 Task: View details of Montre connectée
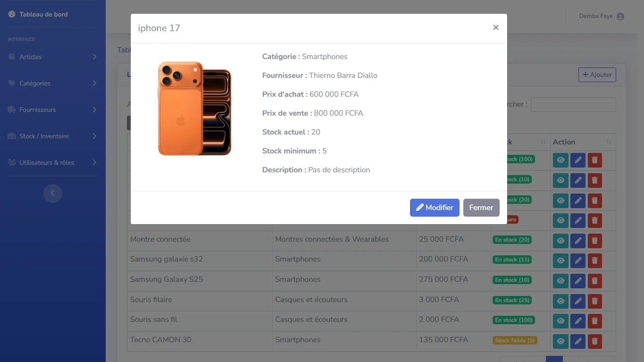560,241
